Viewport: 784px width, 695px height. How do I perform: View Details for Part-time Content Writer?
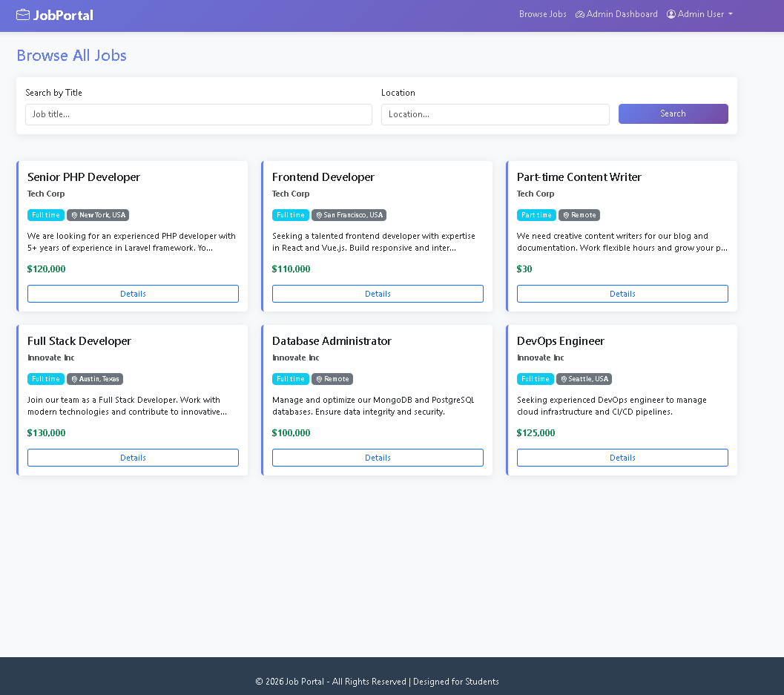coord(622,294)
